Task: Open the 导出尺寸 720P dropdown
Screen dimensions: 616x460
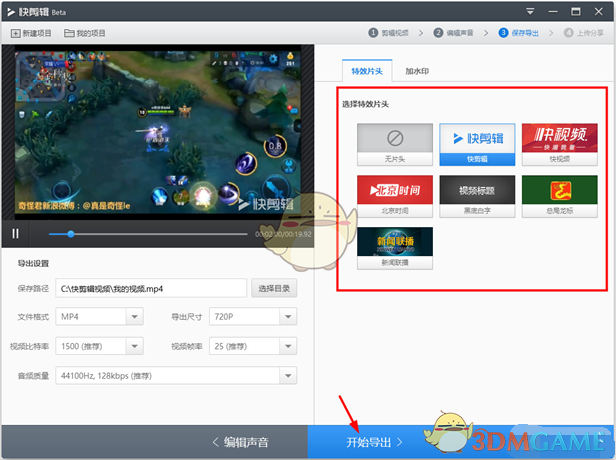Action: 253,317
